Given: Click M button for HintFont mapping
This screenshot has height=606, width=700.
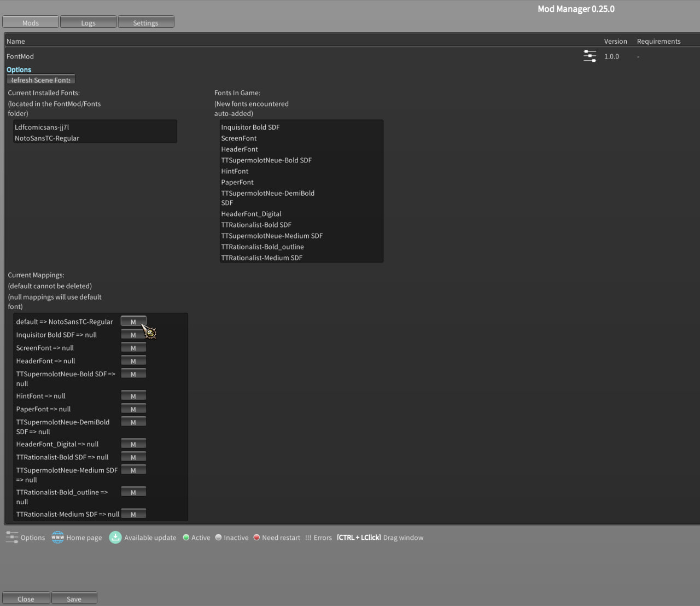Looking at the screenshot, I should (x=133, y=396).
